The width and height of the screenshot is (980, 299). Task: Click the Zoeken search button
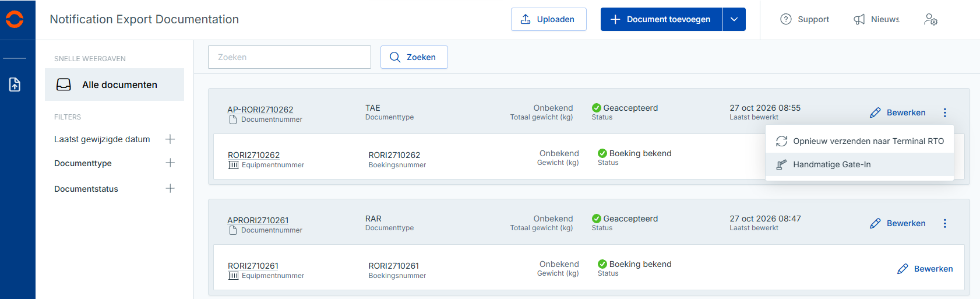click(x=414, y=57)
